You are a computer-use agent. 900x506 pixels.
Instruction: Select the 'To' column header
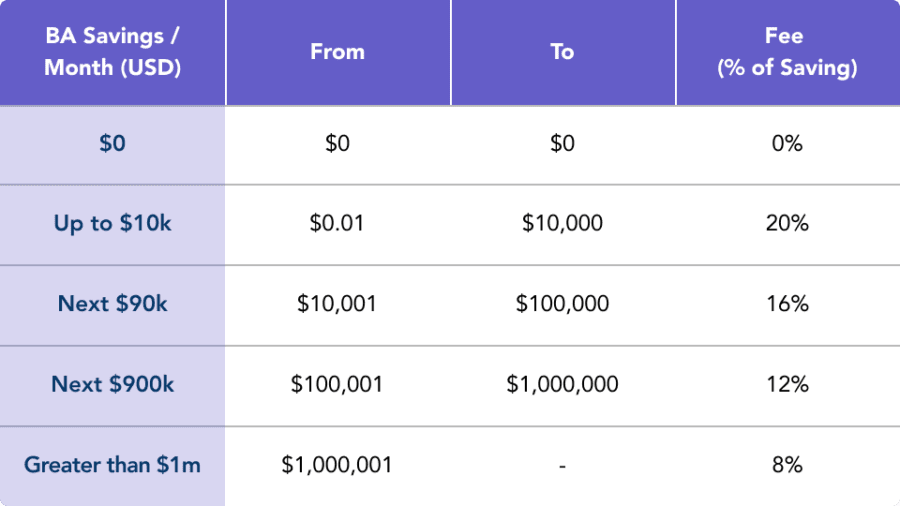562,52
